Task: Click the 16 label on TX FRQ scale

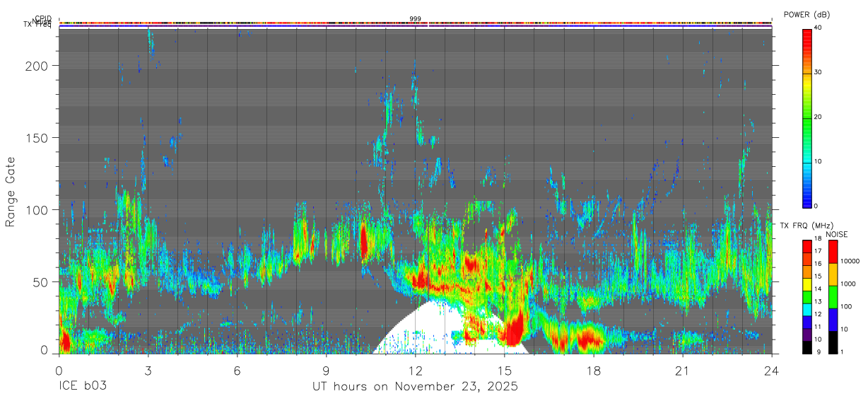Action: (x=817, y=264)
